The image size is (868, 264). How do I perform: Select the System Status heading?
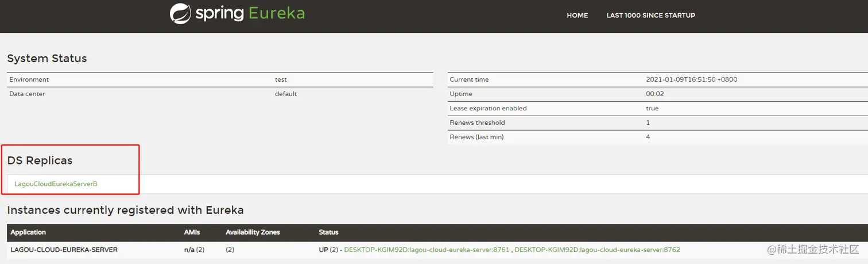click(x=47, y=58)
